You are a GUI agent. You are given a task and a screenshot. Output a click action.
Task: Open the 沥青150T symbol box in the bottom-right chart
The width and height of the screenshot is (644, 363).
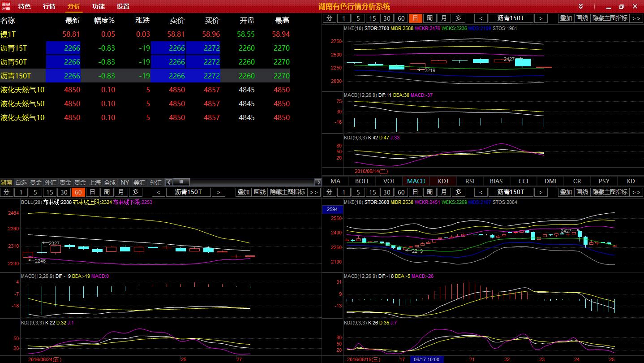point(511,192)
